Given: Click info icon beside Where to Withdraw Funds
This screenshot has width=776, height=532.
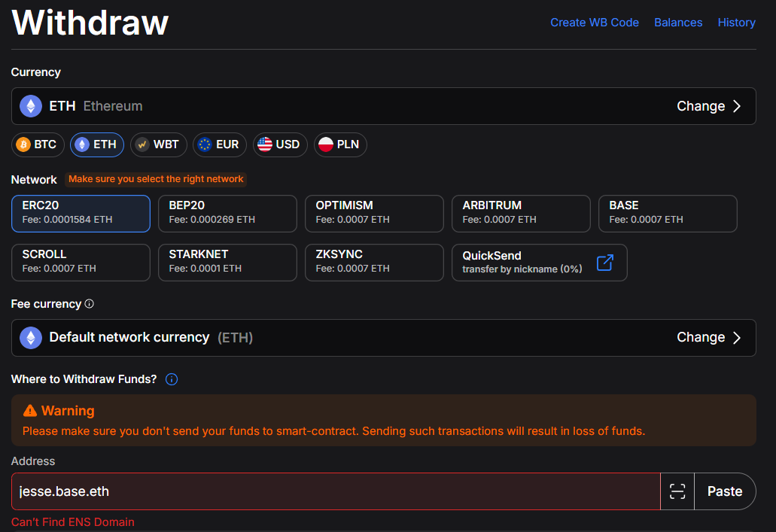Looking at the screenshot, I should click(x=172, y=379).
